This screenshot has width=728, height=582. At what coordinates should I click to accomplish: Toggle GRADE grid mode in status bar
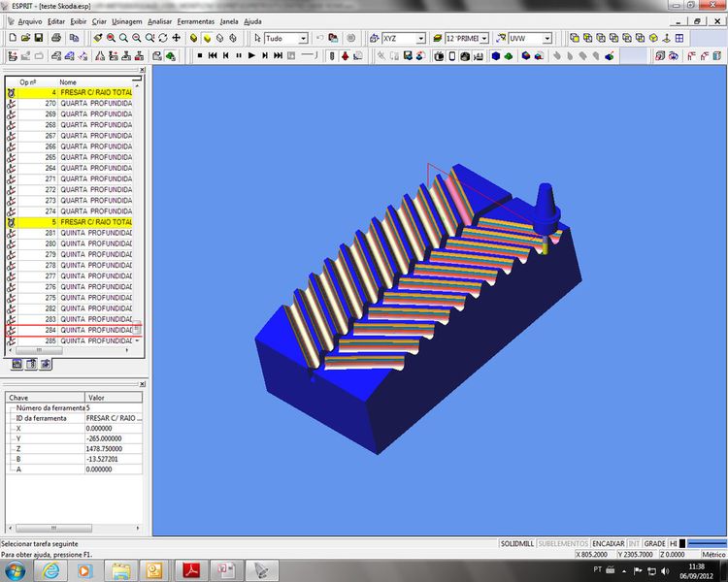654,543
